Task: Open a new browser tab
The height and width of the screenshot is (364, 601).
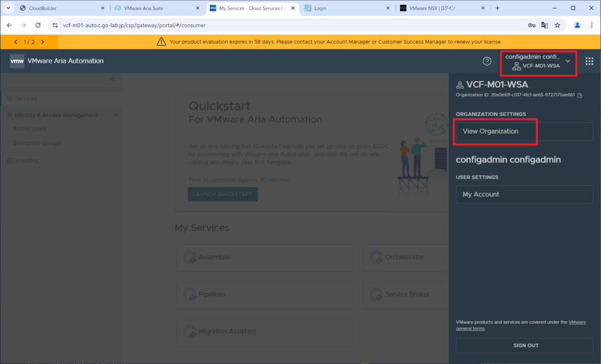Action: pyautogui.click(x=497, y=8)
